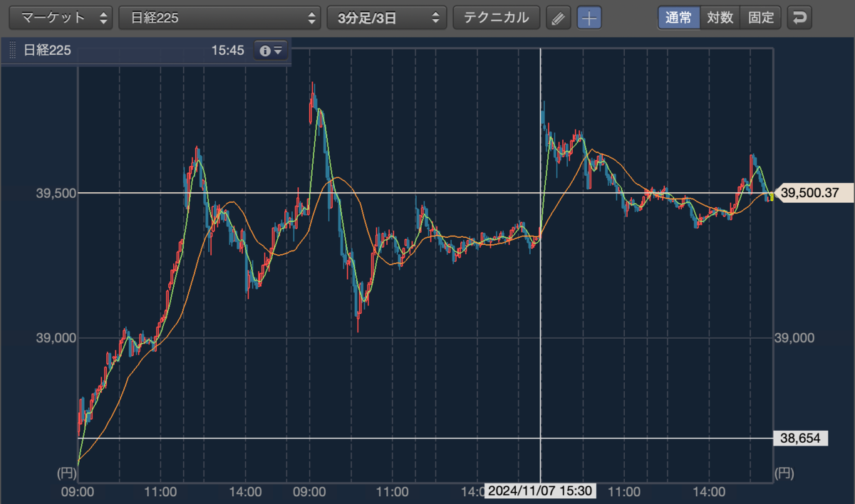Select the pencil drawing tool icon
The width and height of the screenshot is (855, 504).
559,18
